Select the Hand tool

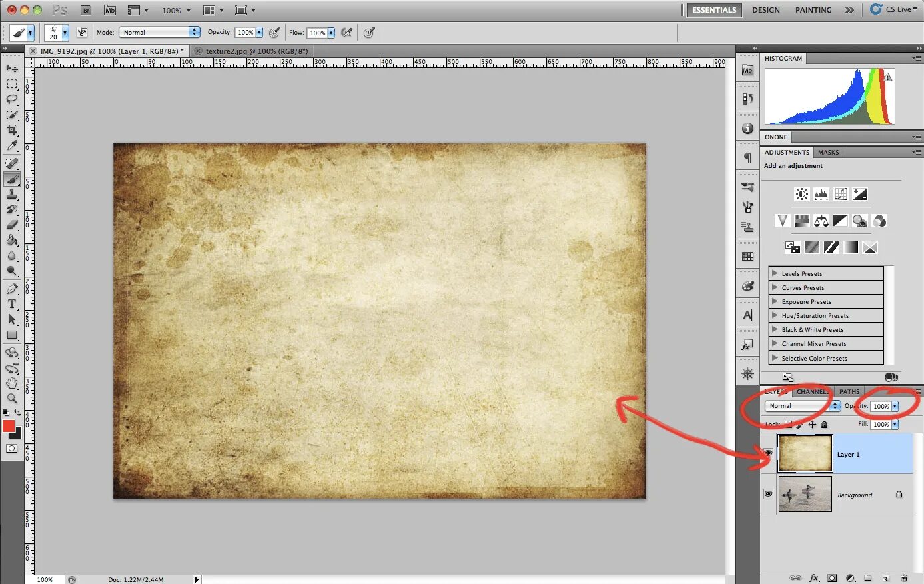tap(12, 383)
